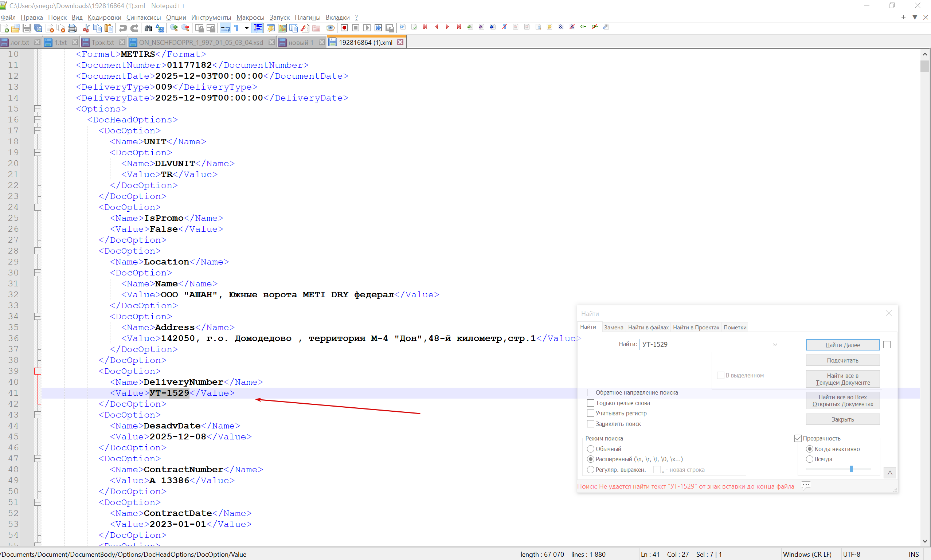Open Find via binoculars icon
The image size is (931, 560).
click(x=148, y=28)
